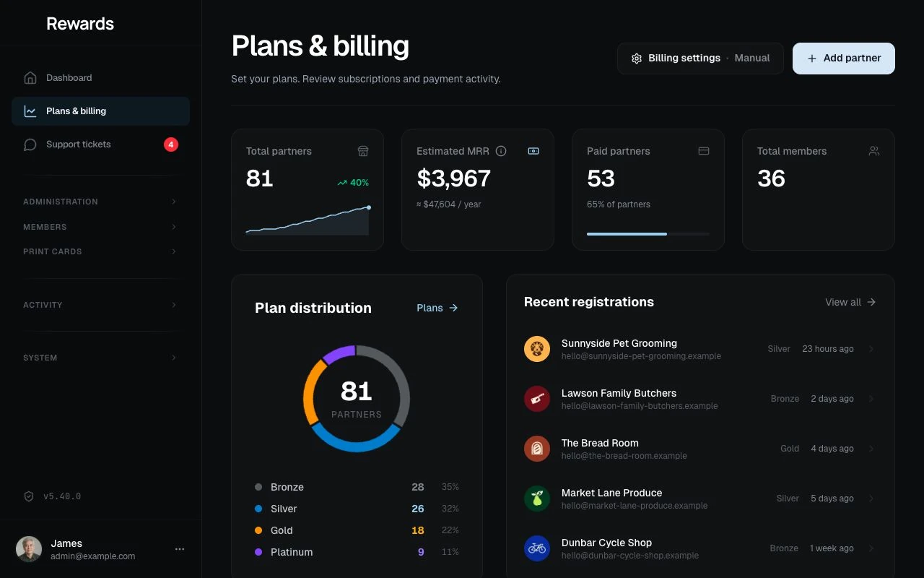This screenshot has height=578, width=924.
Task: Follow the Plans link in Plan distribution
Action: [437, 308]
